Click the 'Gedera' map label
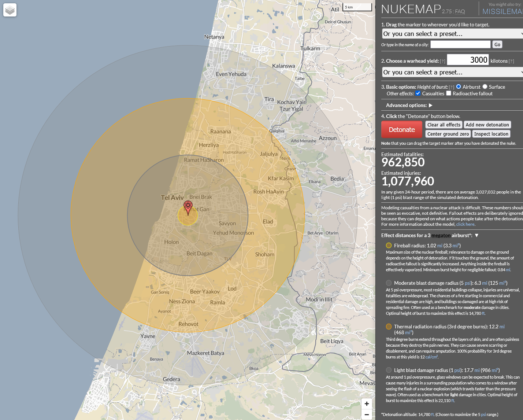 pos(171,379)
